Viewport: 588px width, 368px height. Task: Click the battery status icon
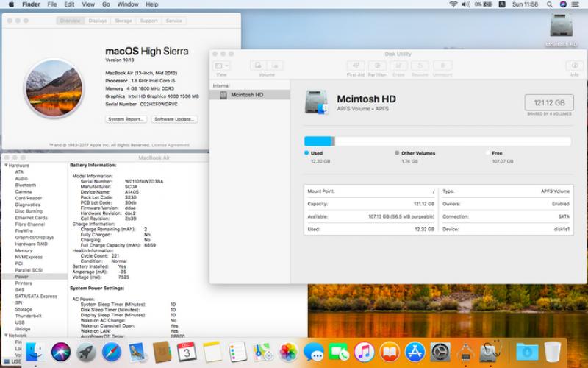[x=484, y=4]
